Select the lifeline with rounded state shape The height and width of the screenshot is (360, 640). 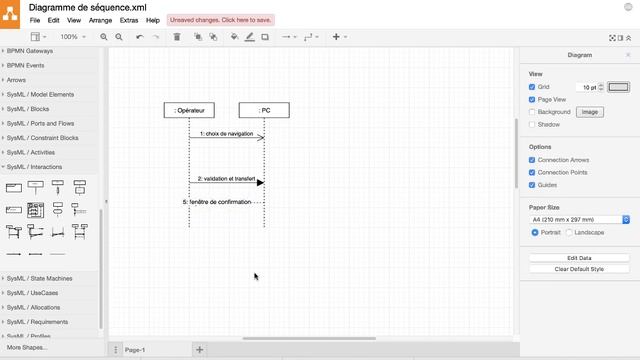pyautogui.click(x=58, y=209)
